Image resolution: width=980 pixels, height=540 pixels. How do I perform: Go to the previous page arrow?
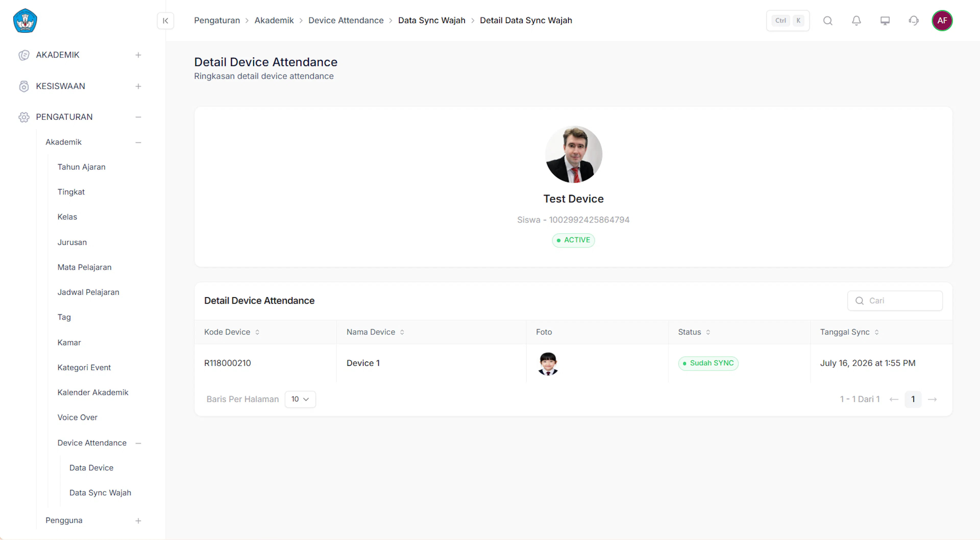click(x=894, y=399)
